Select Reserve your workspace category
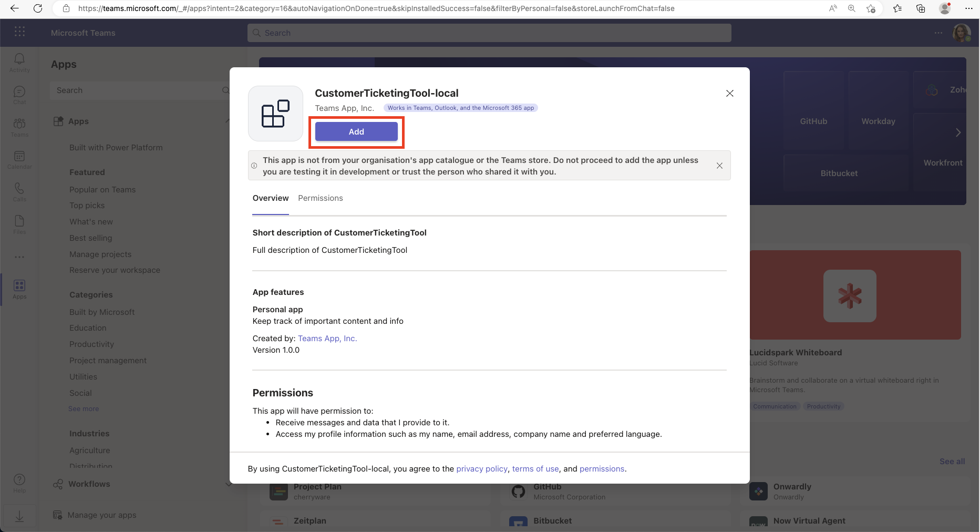 click(x=115, y=270)
